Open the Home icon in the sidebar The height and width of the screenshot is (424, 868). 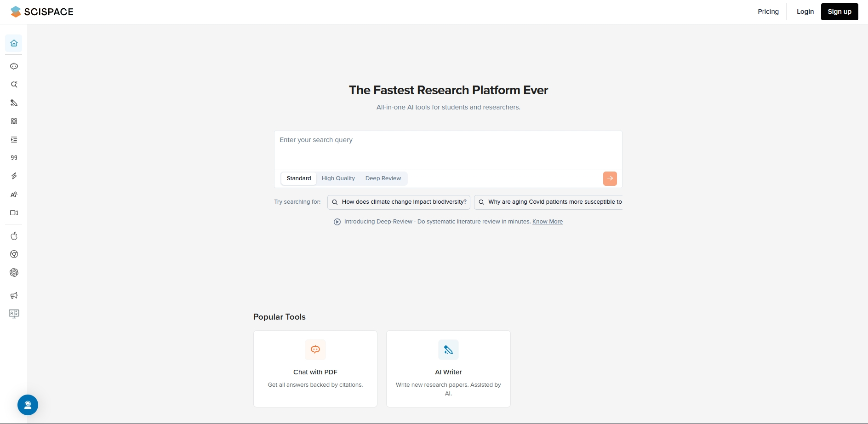pos(14,43)
